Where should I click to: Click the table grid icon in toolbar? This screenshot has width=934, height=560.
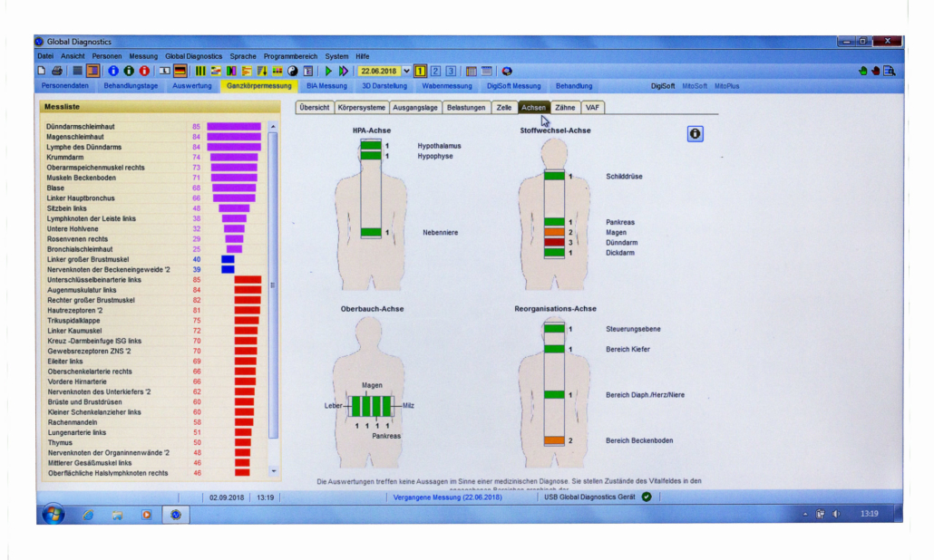[x=472, y=71]
